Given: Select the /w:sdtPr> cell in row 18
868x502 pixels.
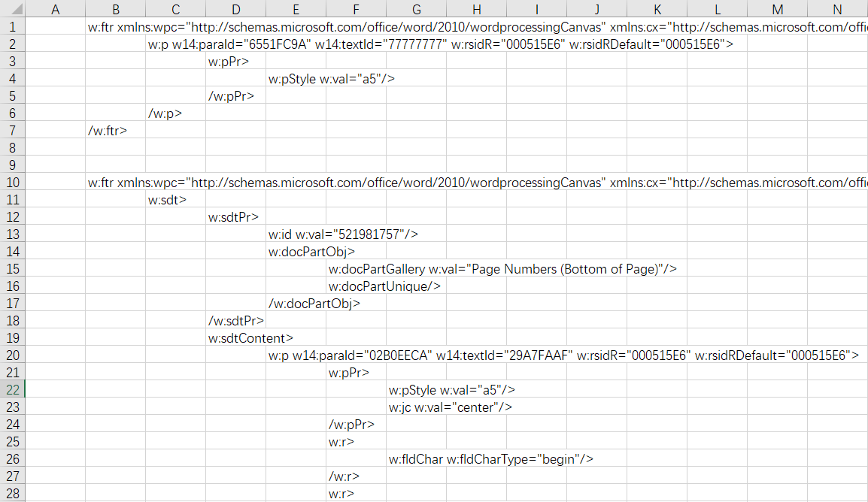Looking at the screenshot, I should tap(235, 320).
